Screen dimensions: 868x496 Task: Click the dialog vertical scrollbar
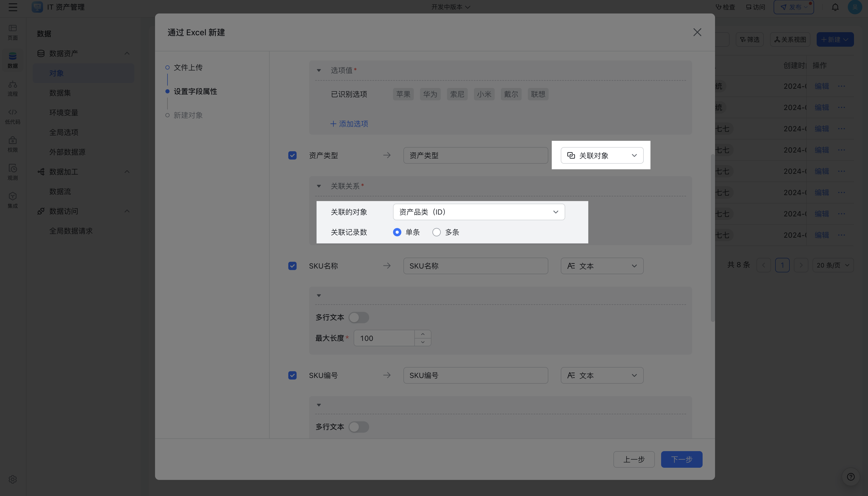pos(712,237)
